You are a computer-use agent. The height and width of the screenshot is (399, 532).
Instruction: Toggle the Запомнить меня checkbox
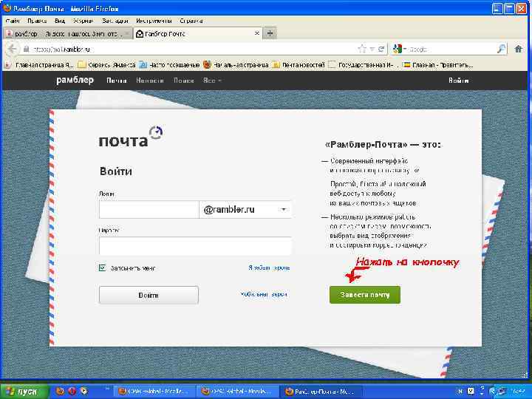pyautogui.click(x=103, y=268)
